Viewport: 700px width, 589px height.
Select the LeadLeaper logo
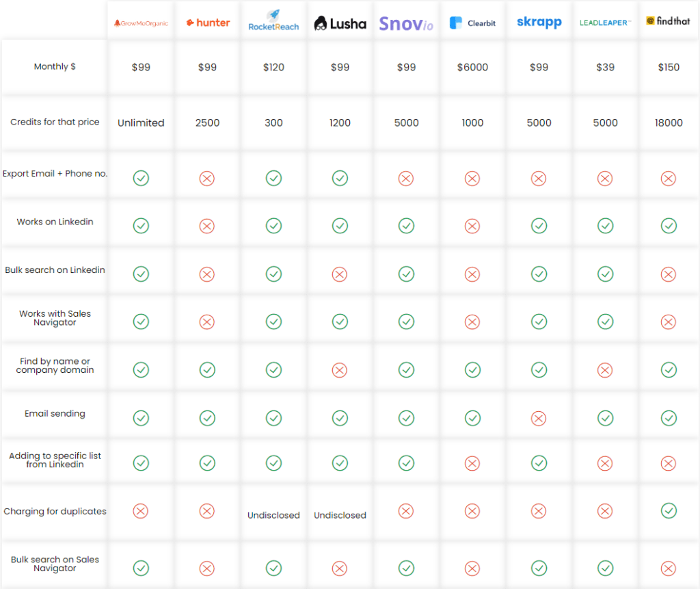tap(604, 22)
